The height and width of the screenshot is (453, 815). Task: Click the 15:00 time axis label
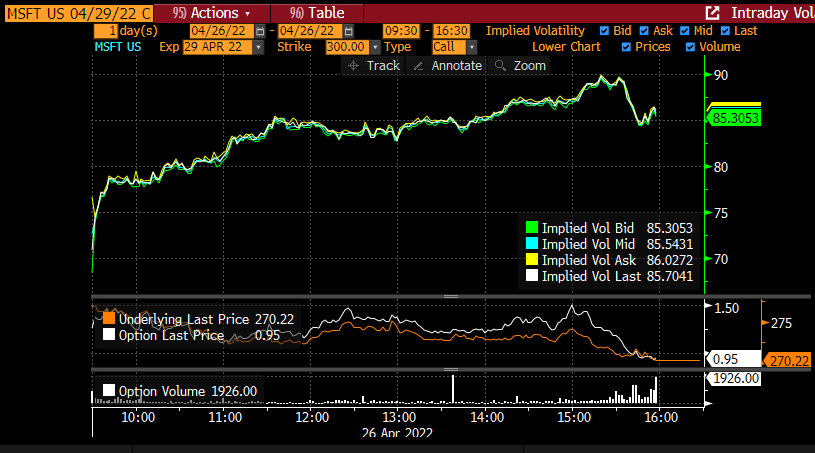574,417
